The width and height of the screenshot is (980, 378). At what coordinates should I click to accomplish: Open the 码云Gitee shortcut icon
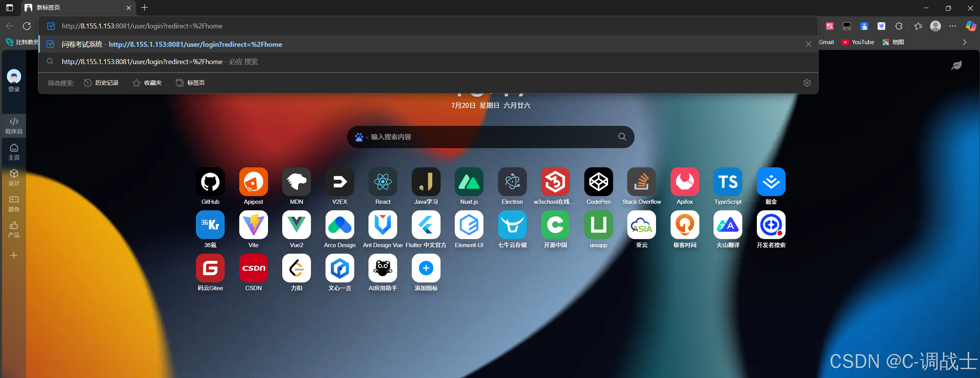click(x=210, y=268)
